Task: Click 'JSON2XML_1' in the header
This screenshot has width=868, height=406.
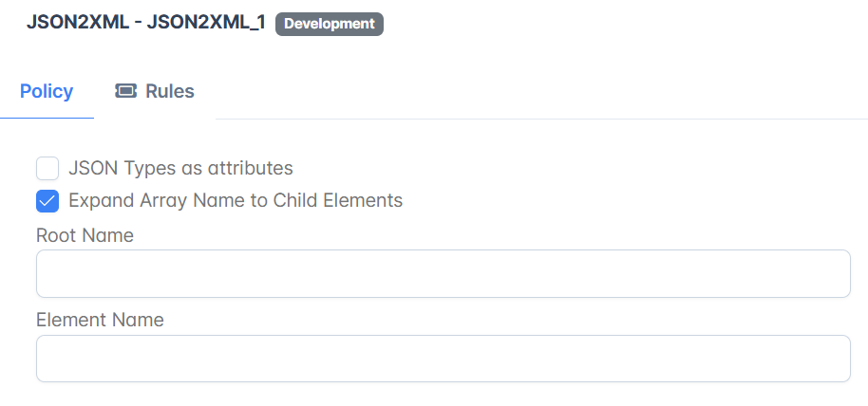Action: pos(206,23)
